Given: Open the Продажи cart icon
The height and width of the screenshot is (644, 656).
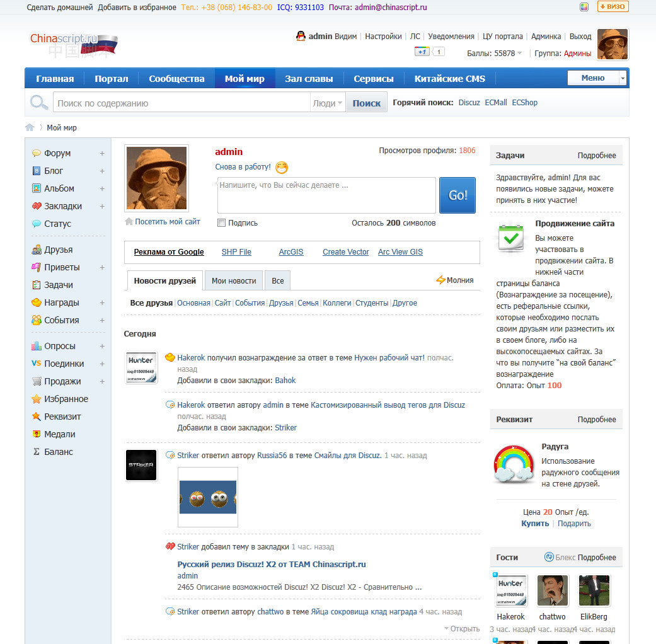Looking at the screenshot, I should (x=37, y=381).
